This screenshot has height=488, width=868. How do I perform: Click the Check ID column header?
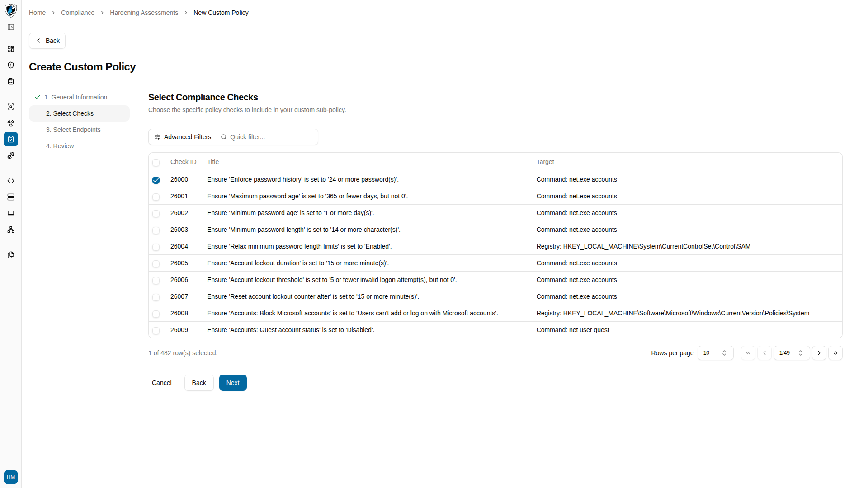[183, 162]
